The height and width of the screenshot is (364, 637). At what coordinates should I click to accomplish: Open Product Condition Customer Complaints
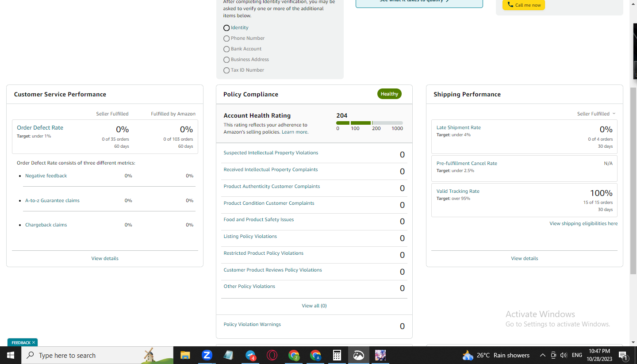tap(269, 203)
